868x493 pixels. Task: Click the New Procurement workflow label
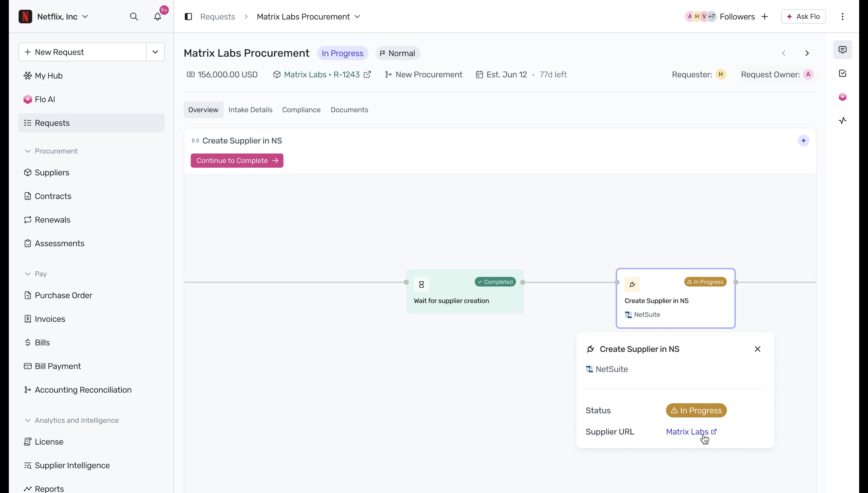pos(429,74)
